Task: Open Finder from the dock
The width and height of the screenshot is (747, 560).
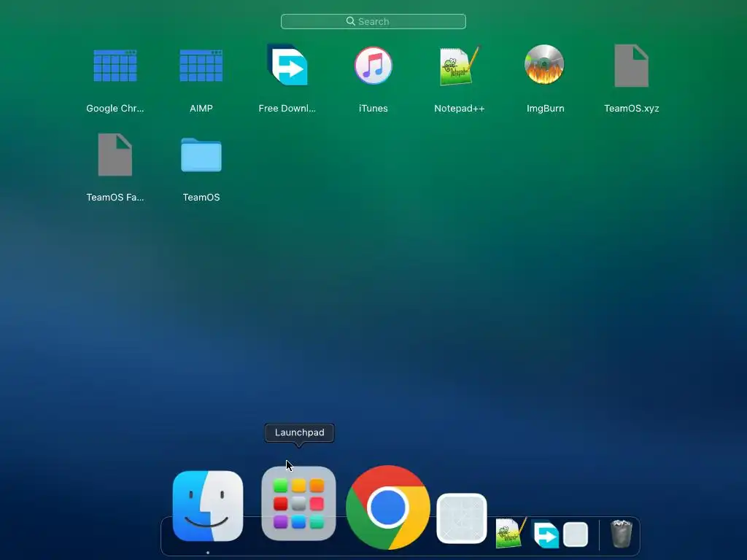Action: 208,506
